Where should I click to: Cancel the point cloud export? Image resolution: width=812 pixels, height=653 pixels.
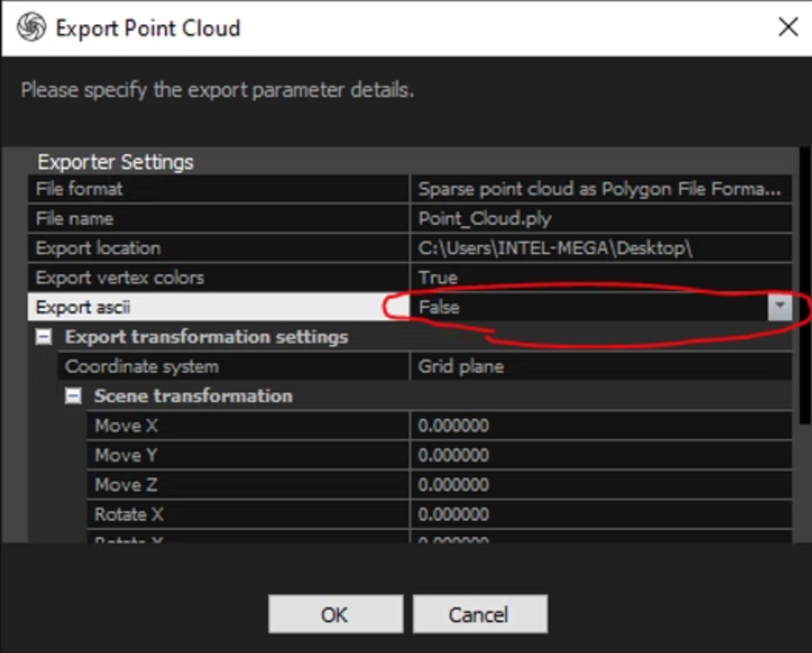coord(479,614)
